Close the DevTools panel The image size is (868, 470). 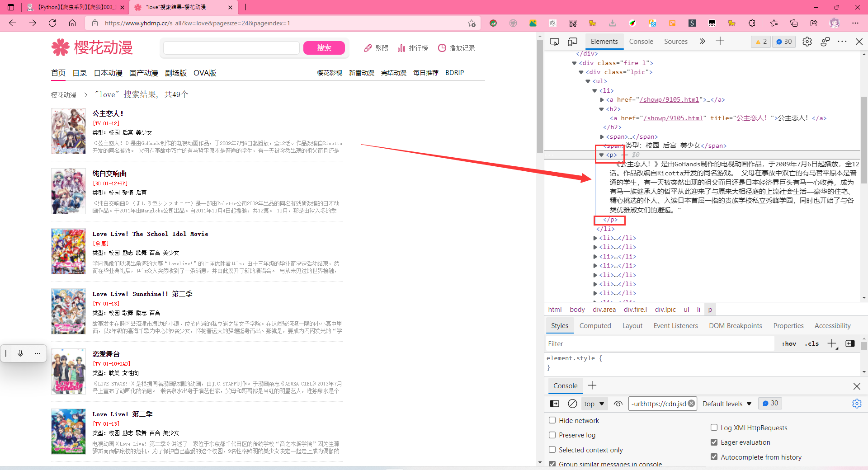tap(859, 42)
